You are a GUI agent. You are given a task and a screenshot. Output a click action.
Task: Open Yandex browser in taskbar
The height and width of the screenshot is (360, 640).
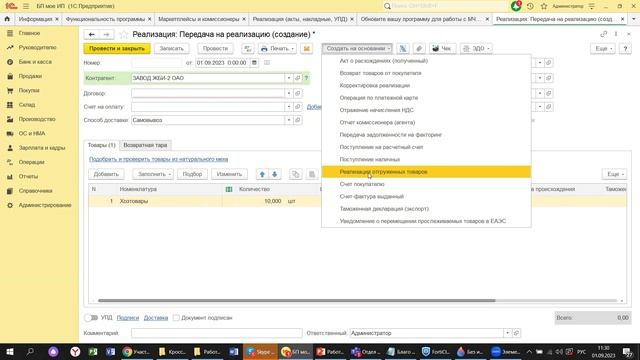click(x=75, y=351)
